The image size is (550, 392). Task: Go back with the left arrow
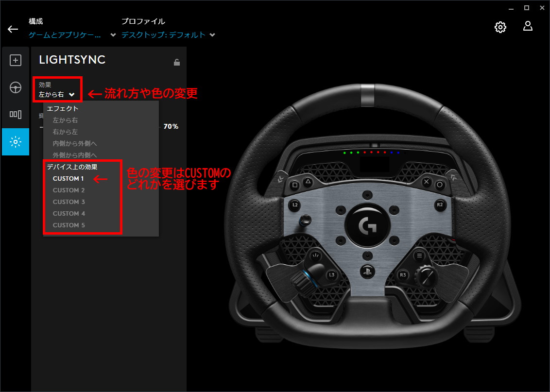point(13,29)
